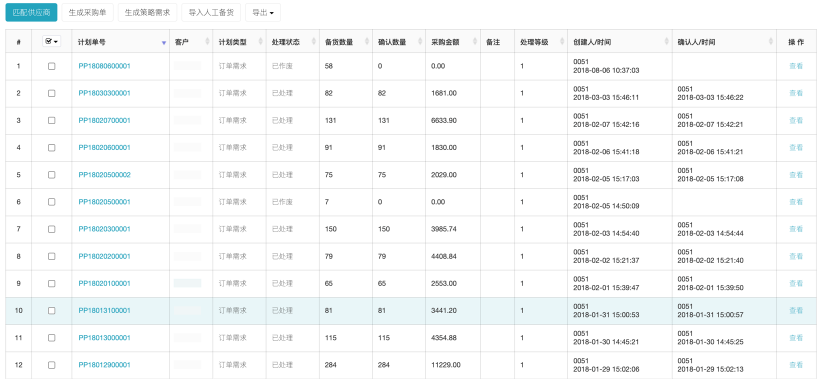Check the box for PP18020700001
Screen dimensions: 821x379
click(x=51, y=120)
